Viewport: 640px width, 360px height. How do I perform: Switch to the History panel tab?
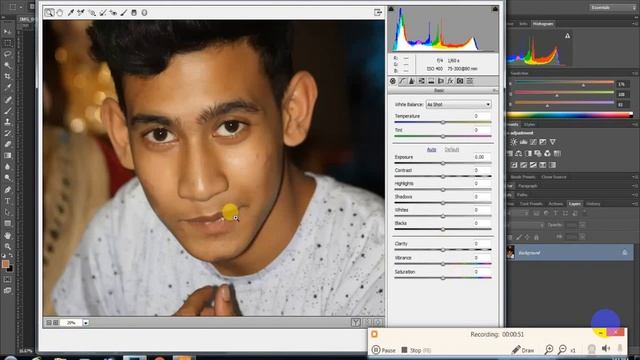coord(593,204)
